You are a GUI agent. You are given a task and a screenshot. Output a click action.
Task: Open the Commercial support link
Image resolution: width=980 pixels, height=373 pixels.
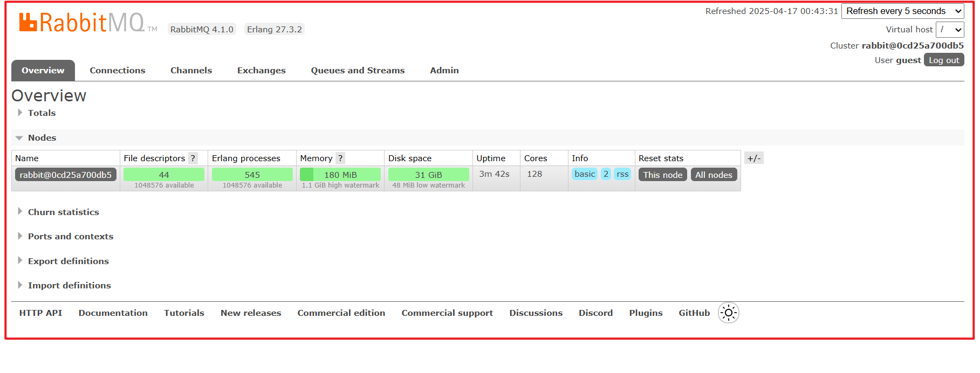[x=447, y=313]
